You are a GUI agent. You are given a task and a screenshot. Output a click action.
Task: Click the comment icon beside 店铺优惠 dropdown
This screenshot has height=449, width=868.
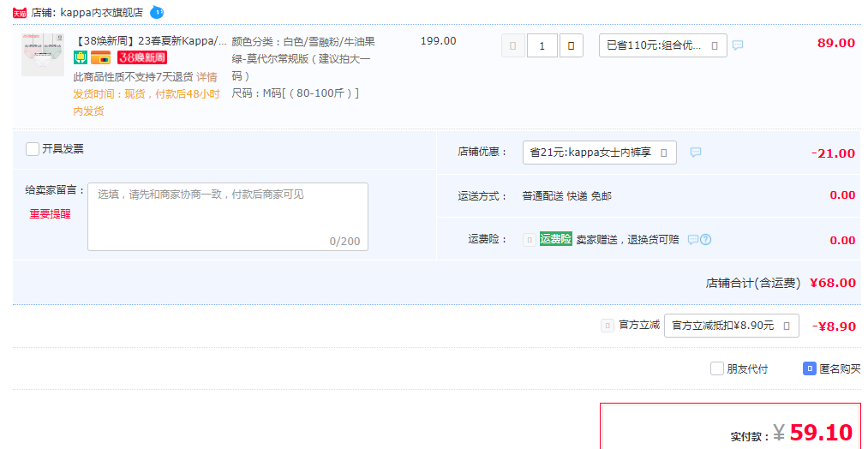click(696, 153)
